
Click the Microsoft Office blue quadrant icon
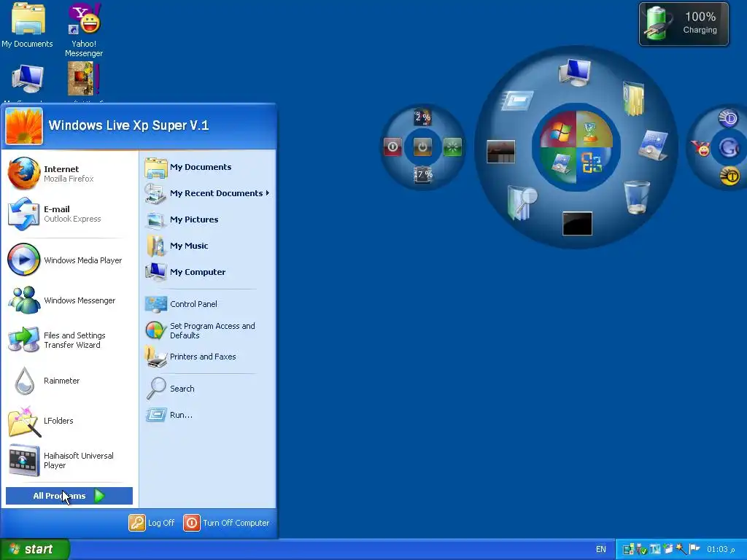pos(591,163)
